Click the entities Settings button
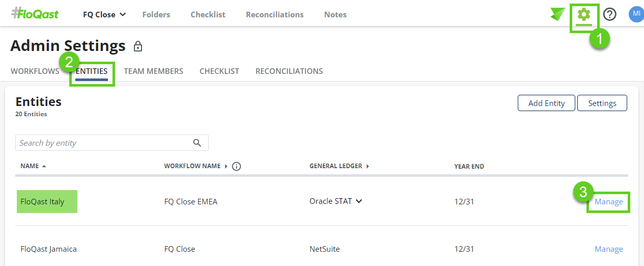 click(x=602, y=103)
